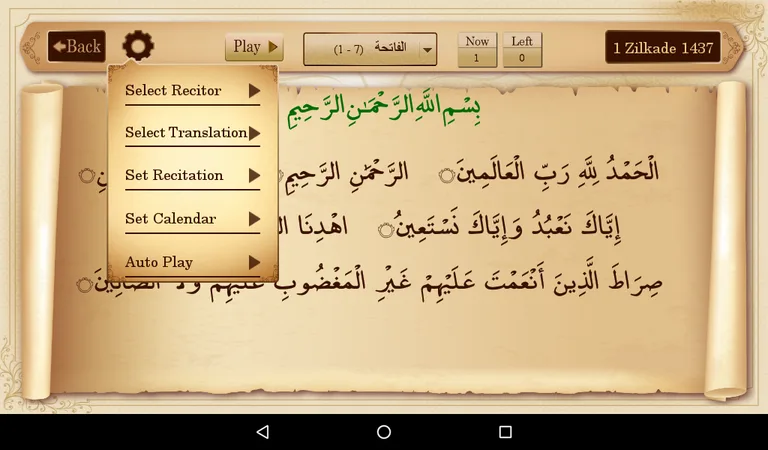Open the settings gear icon
768x450 pixels.
(x=138, y=45)
